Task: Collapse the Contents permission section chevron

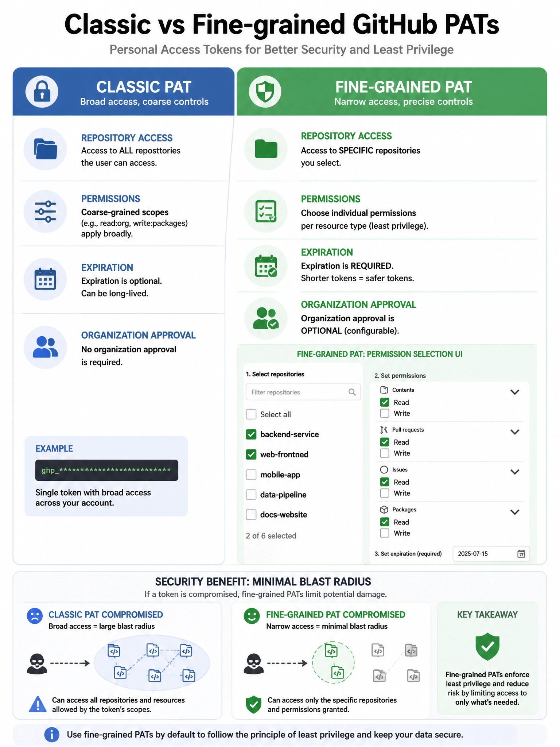Action: click(x=515, y=392)
